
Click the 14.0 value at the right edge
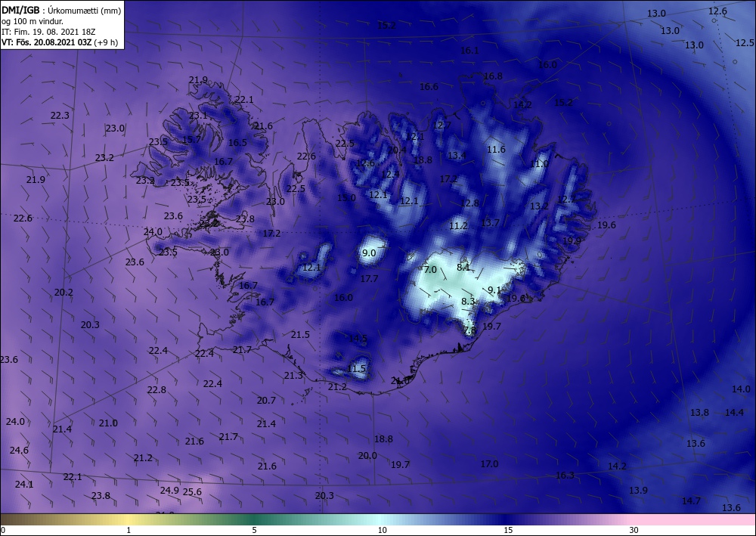[741, 389]
